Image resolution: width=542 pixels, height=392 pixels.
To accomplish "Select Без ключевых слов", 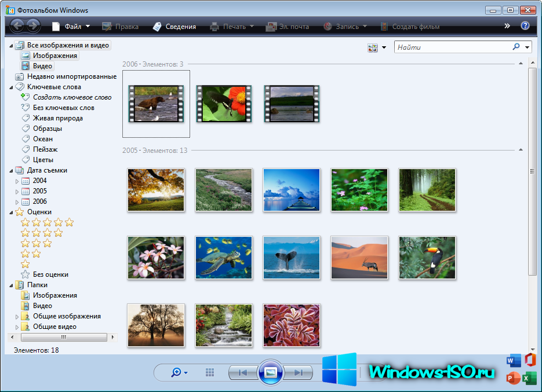I will pos(58,108).
